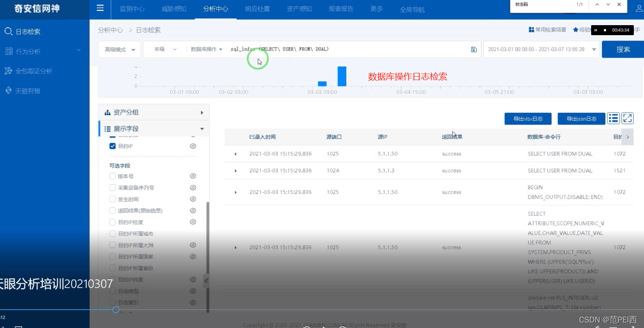
Task: Open the 本级 level dropdown
Action: pyautogui.click(x=165, y=49)
